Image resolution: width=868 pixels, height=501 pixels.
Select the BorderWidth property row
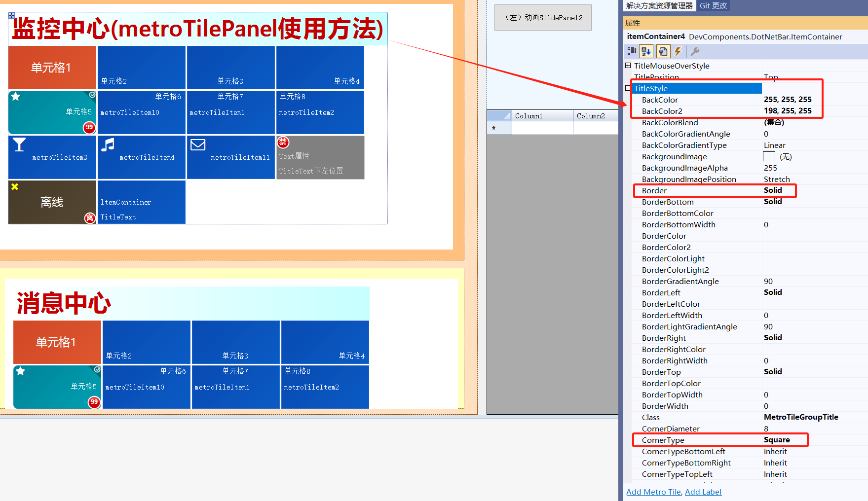click(750, 406)
